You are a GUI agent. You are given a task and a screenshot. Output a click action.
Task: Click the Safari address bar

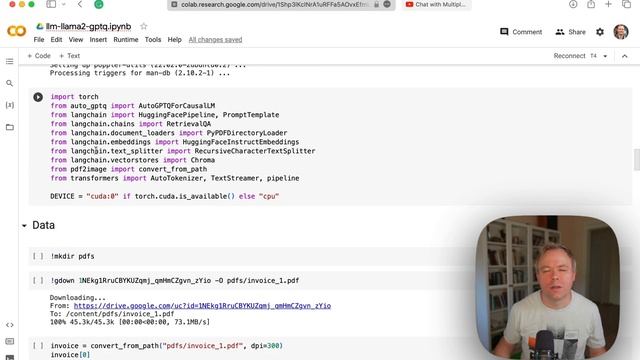(x=281, y=4)
